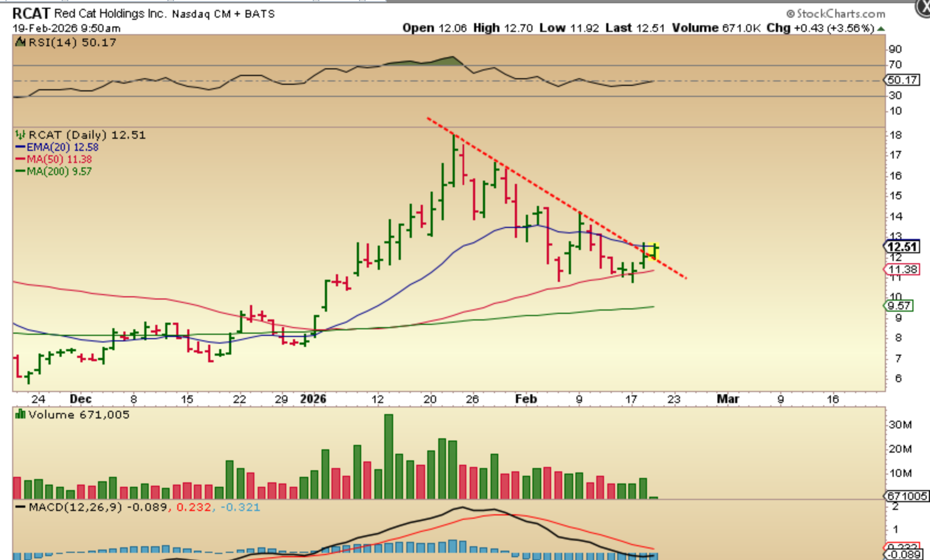This screenshot has height=560, width=930.
Task: Click the '70' RSI axis label
Action: click(895, 64)
